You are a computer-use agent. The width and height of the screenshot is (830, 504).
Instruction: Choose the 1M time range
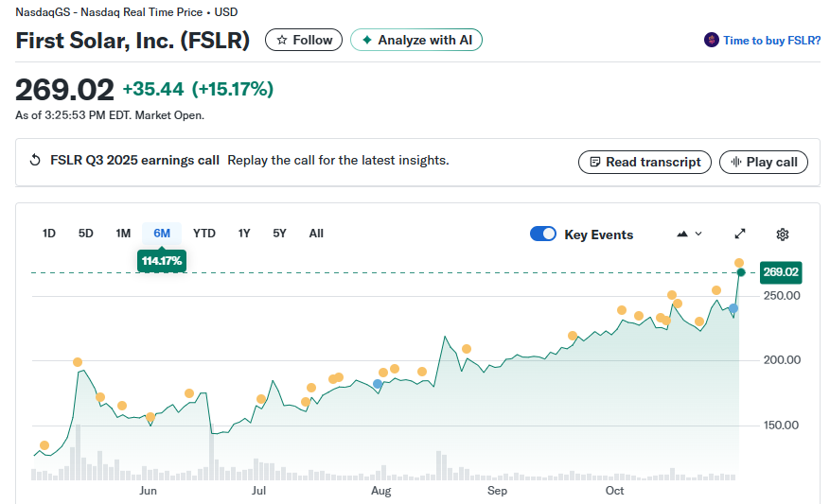(123, 234)
